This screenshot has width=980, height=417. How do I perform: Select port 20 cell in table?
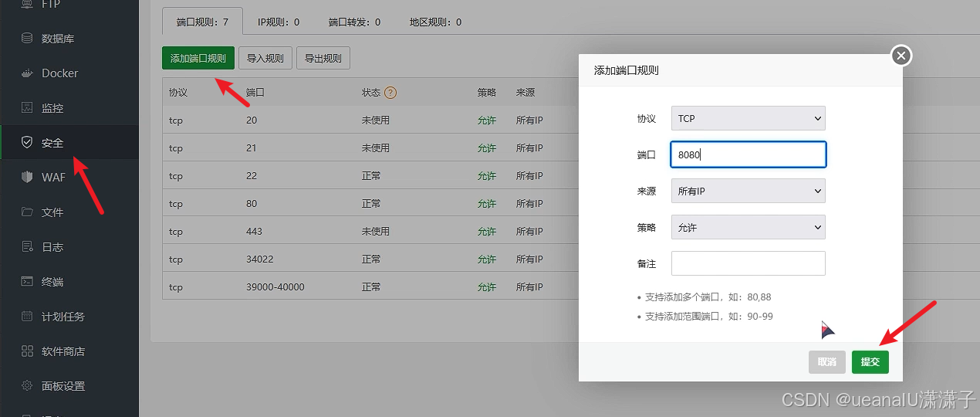click(252, 120)
